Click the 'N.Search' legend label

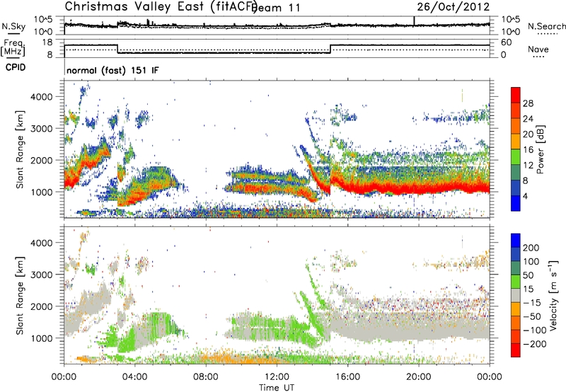click(547, 26)
